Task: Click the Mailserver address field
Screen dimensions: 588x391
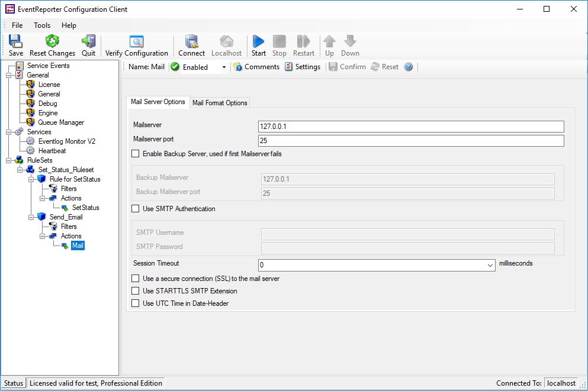Action: [411, 127]
